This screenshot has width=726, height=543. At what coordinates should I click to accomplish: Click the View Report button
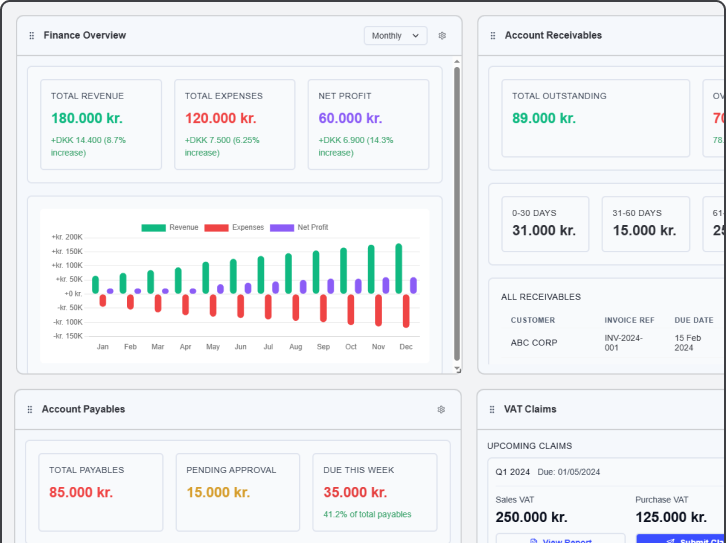coord(560,540)
